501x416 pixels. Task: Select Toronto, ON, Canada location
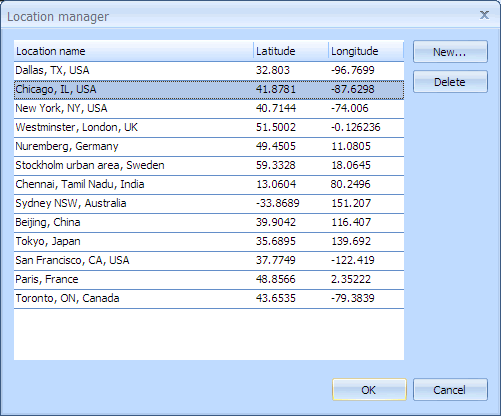209,298
